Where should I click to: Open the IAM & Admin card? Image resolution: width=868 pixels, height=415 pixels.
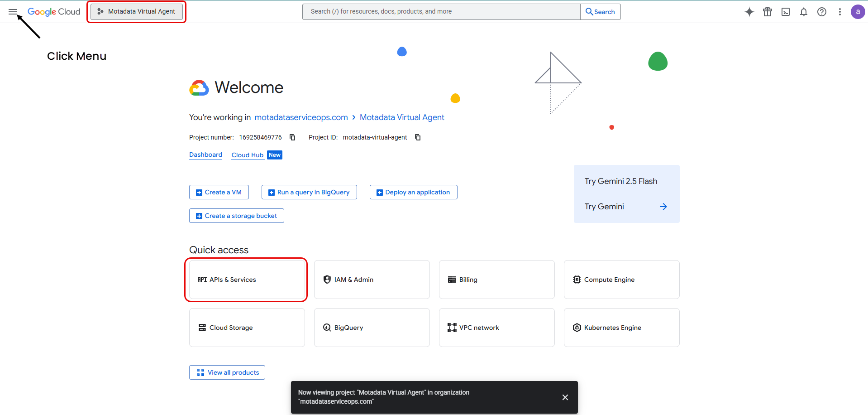[371, 280]
